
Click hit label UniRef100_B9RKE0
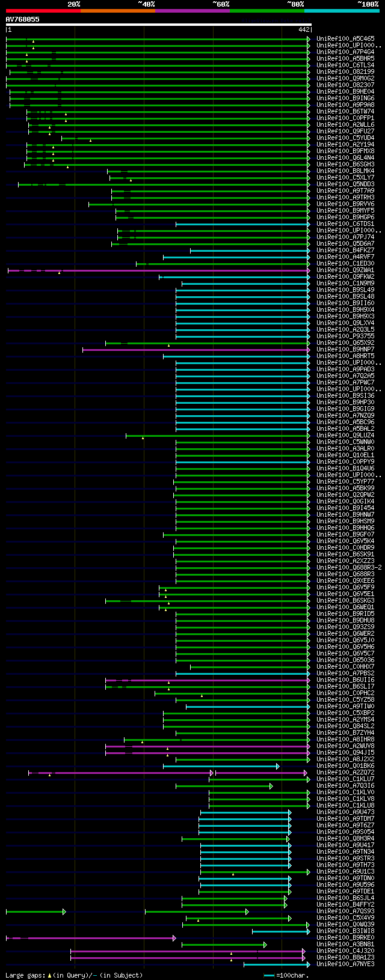point(345,938)
